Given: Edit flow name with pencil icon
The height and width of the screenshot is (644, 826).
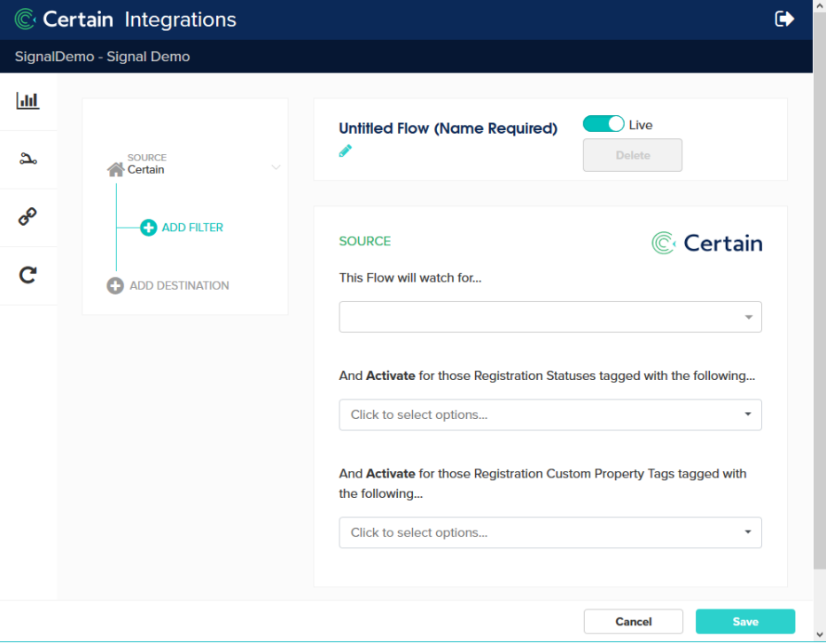Looking at the screenshot, I should [345, 151].
